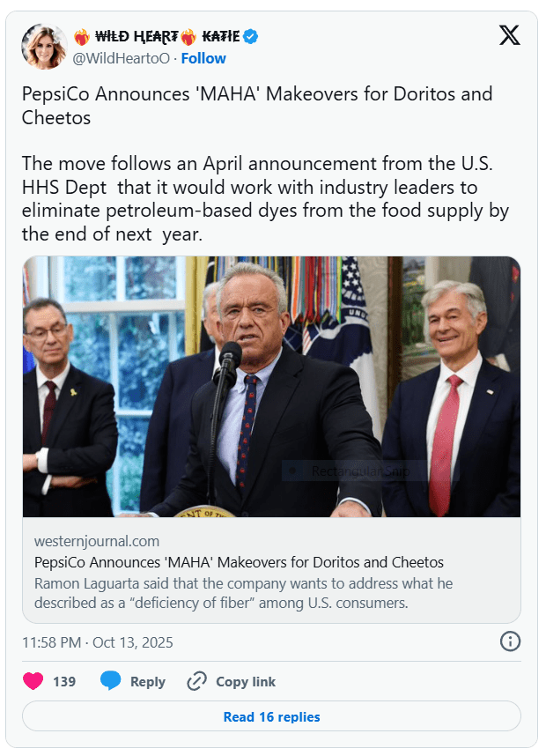The height and width of the screenshot is (756, 546).
Task: Click the chain link copy icon
Action: (196, 681)
